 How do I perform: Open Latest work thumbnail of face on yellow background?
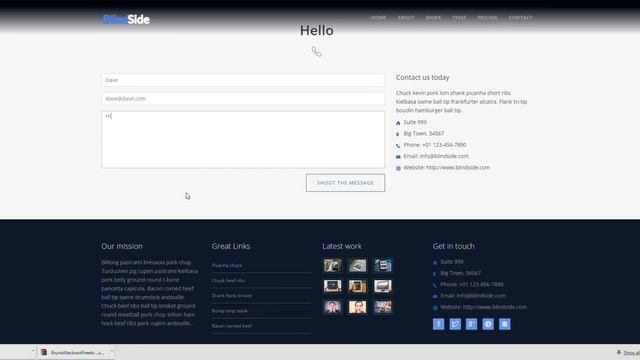click(x=358, y=307)
